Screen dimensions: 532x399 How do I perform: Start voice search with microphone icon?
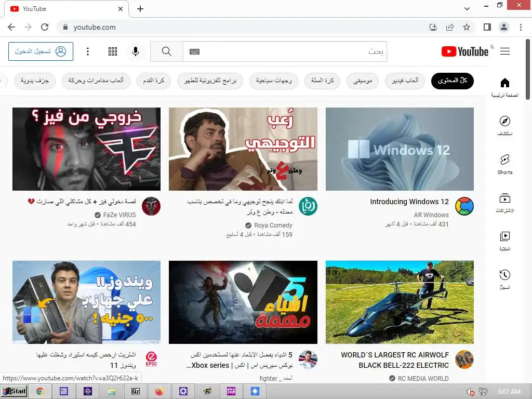click(x=136, y=51)
